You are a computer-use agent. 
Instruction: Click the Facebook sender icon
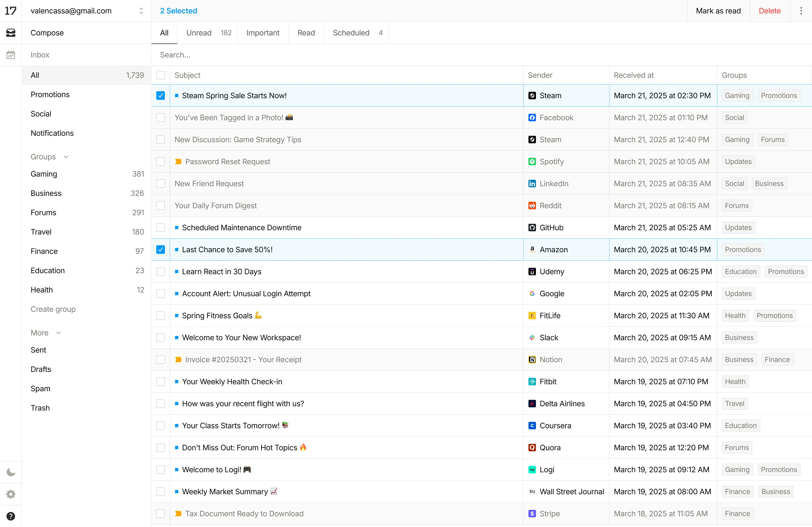point(532,118)
